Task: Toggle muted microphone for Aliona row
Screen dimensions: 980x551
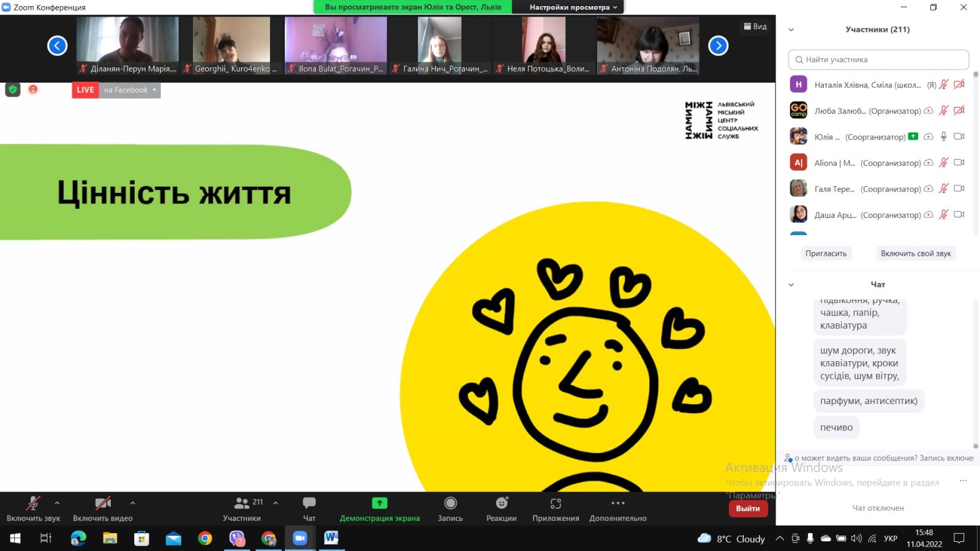Action: tap(944, 162)
